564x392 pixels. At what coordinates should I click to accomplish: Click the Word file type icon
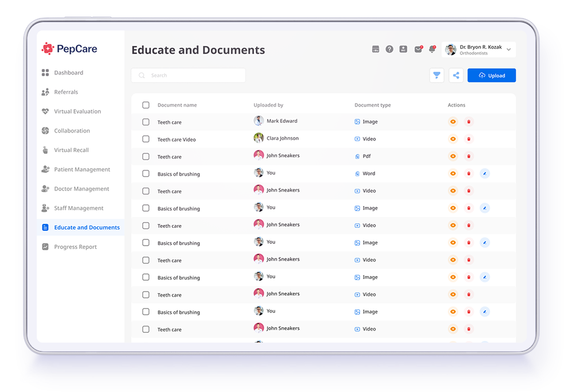tap(357, 173)
